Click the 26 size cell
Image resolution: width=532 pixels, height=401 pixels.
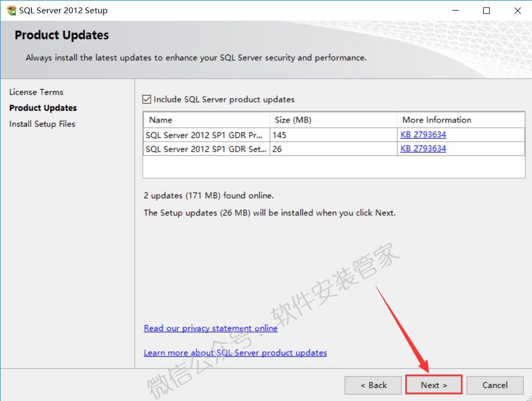pyautogui.click(x=334, y=149)
